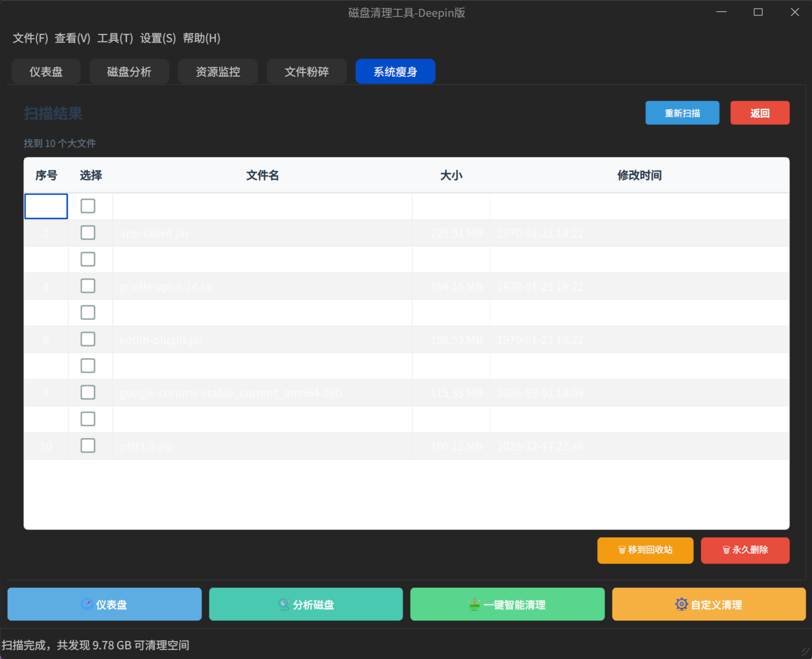
Task: Click the 重新扫描 button
Action: 682,113
